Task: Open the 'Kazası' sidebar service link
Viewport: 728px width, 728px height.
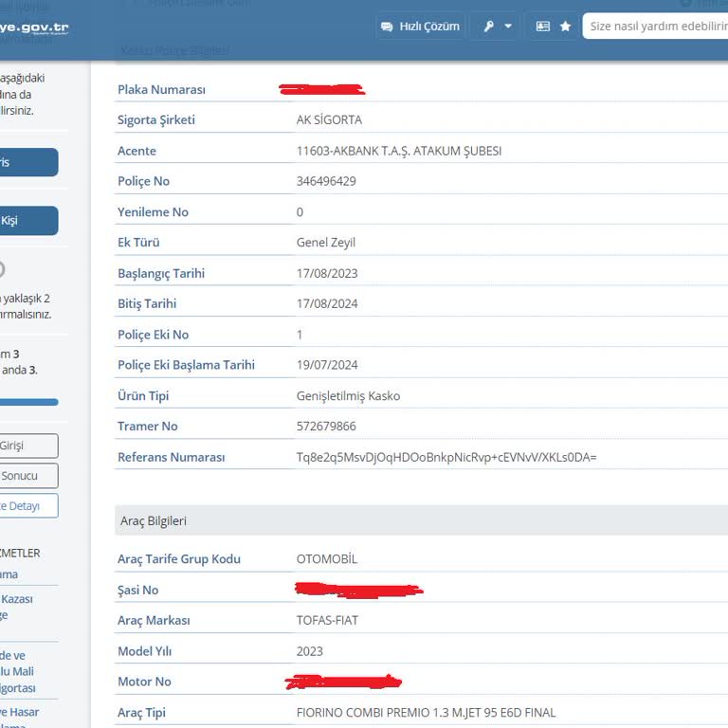Action: pos(17,599)
